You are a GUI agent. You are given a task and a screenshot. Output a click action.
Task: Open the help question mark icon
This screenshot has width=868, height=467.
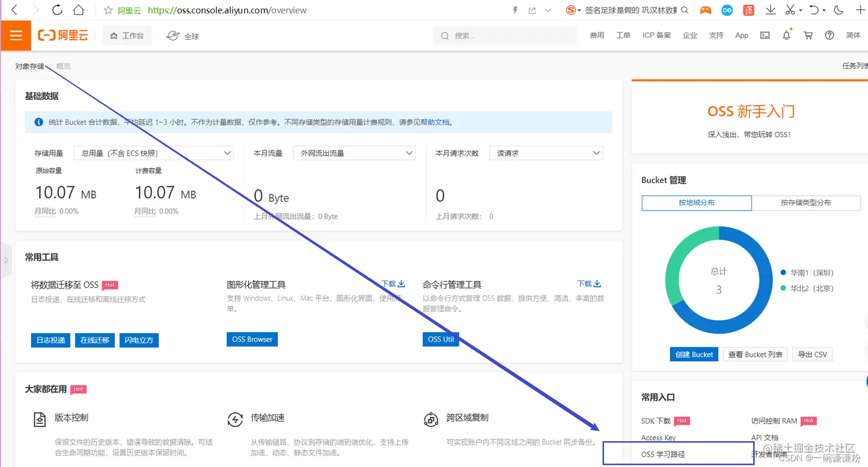(830, 36)
